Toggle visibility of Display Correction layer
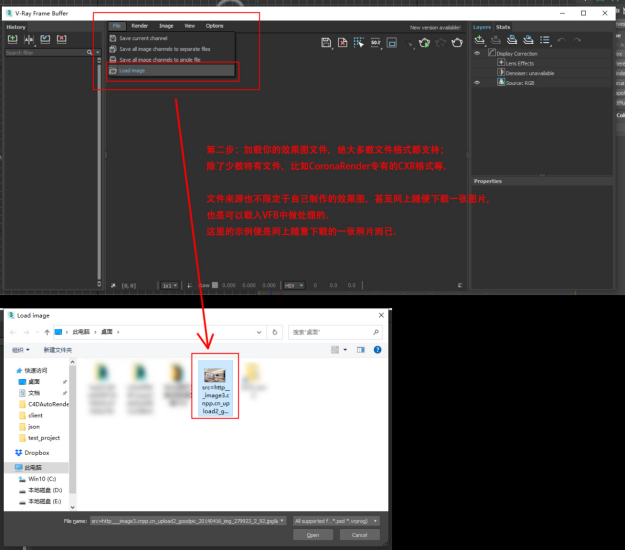Screen dimensions: 625x550 click(x=477, y=53)
